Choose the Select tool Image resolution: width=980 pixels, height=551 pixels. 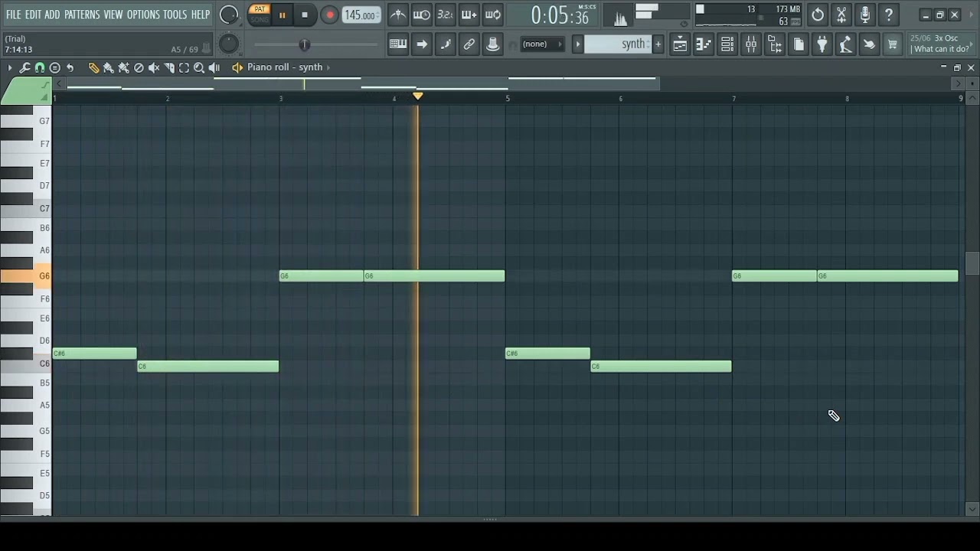tap(184, 67)
